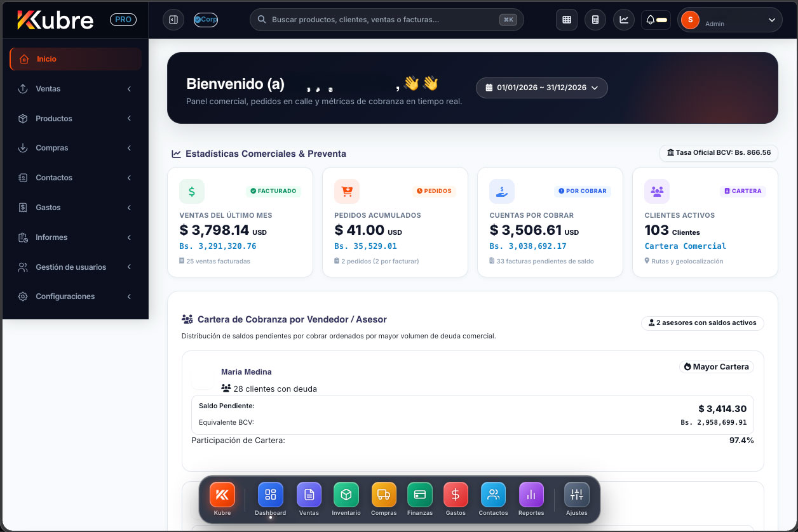Collapse the sidebar with the panel icon
The height and width of the screenshot is (532, 798).
pos(173,20)
